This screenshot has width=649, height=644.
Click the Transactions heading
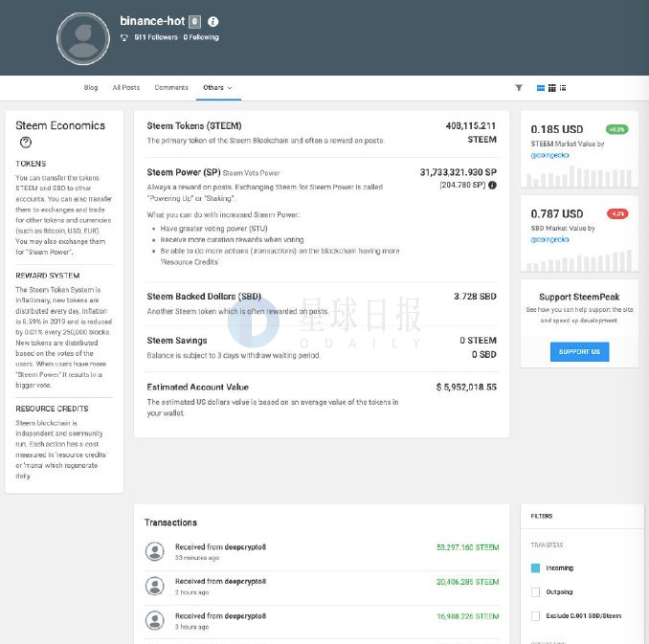tap(170, 522)
